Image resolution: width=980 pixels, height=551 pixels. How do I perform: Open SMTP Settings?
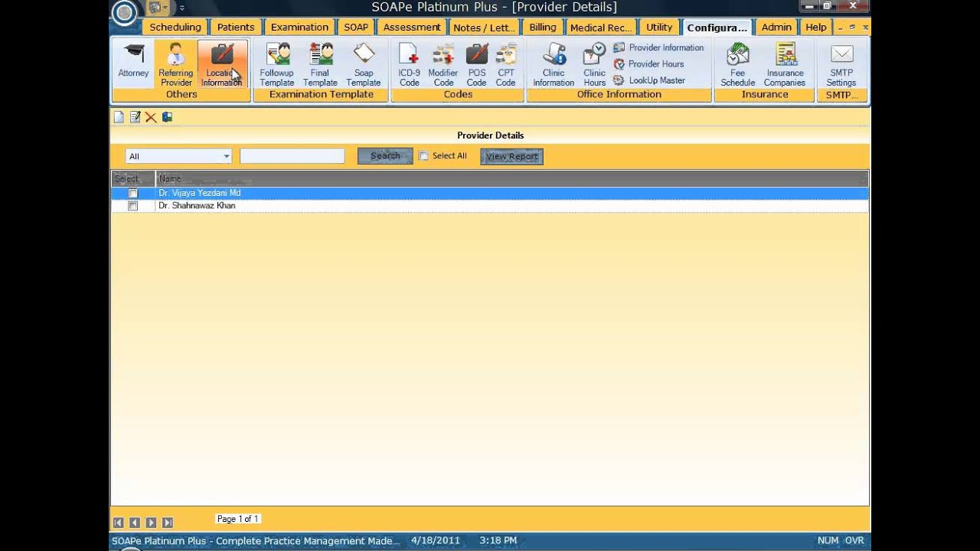point(841,64)
